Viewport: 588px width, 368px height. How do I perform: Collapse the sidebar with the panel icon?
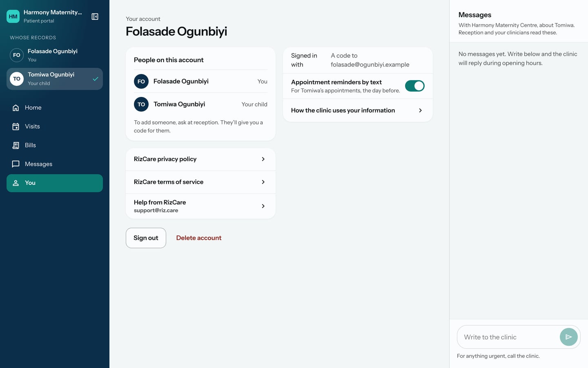95,16
